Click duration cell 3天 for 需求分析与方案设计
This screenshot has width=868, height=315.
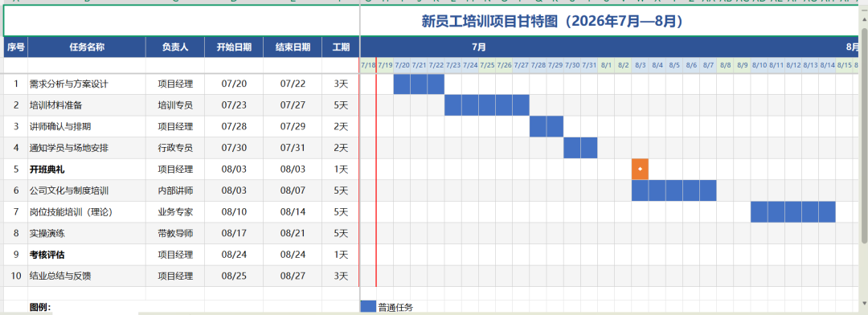click(x=341, y=84)
